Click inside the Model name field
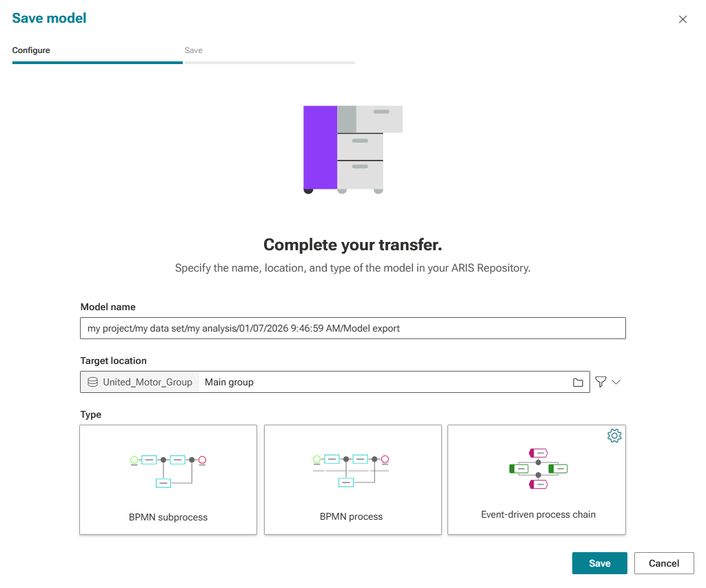706x588 pixels. pos(352,328)
